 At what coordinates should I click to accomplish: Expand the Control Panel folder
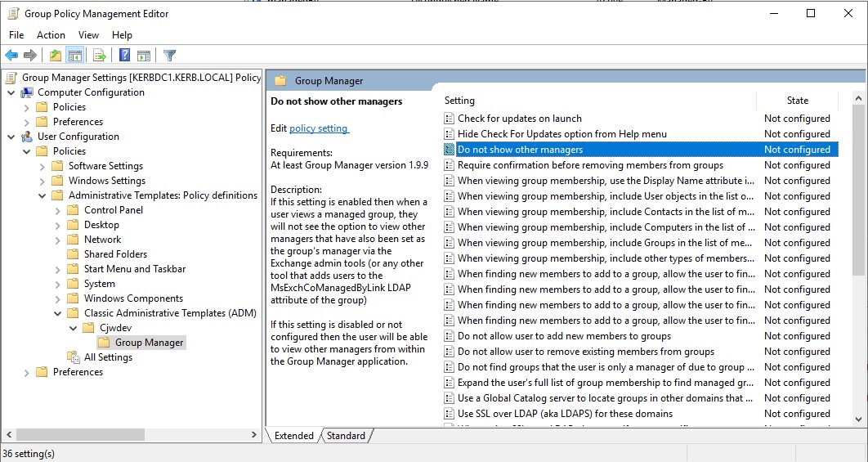[x=58, y=210]
